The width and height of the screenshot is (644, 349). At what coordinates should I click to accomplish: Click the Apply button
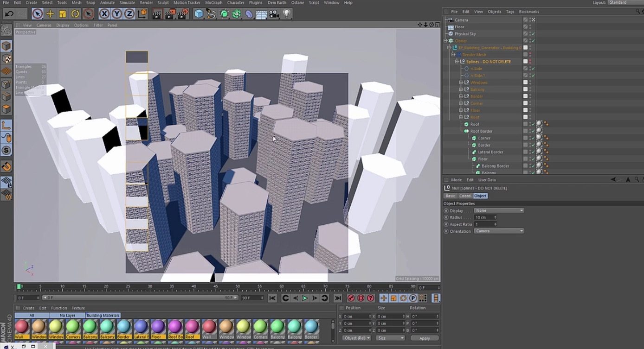(x=425, y=338)
